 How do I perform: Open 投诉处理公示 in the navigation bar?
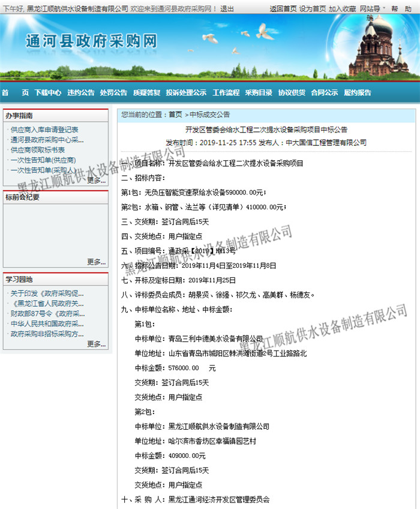186,92
